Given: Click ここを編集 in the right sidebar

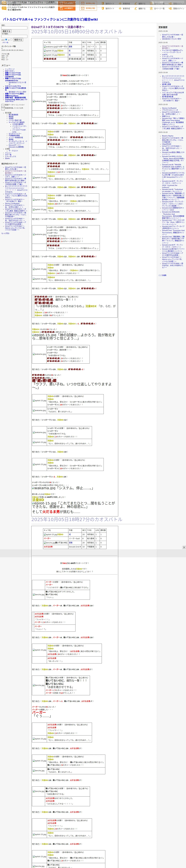Looking at the screenshot, I should point(162,275).
